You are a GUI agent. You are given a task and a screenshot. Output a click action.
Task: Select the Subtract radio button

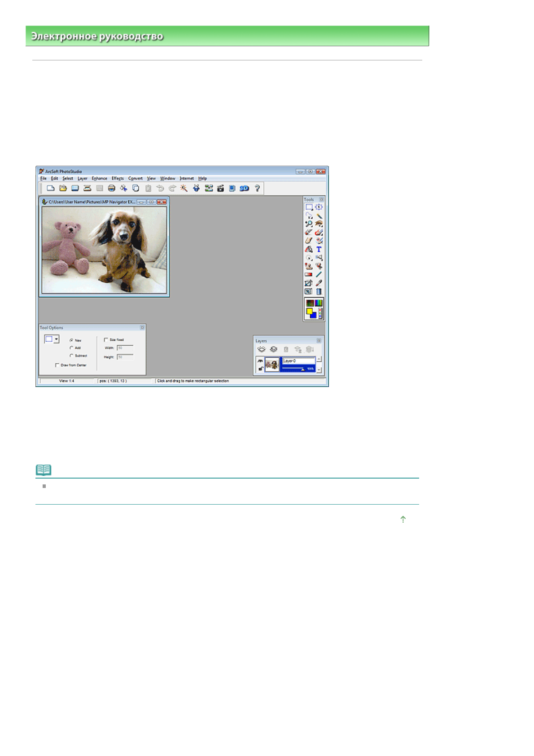(71, 356)
